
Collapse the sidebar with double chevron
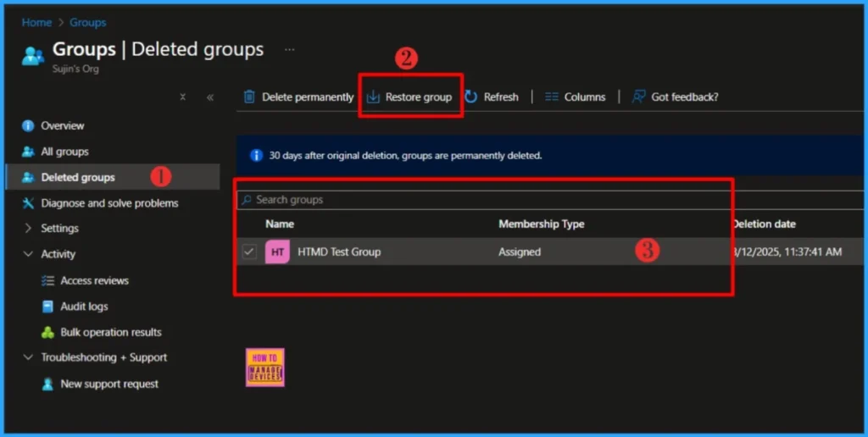tap(210, 97)
